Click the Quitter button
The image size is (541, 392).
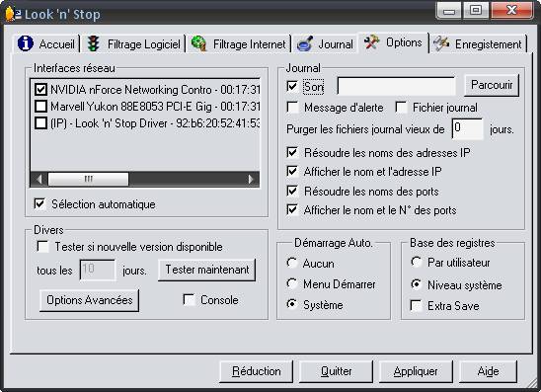point(336,371)
